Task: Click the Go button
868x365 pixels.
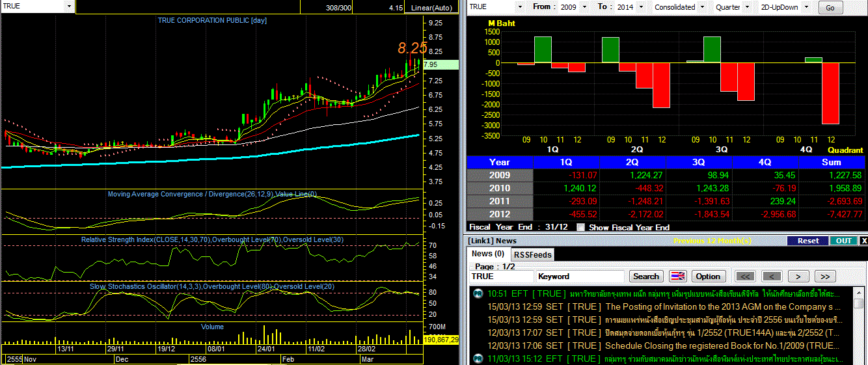Action: click(x=830, y=8)
